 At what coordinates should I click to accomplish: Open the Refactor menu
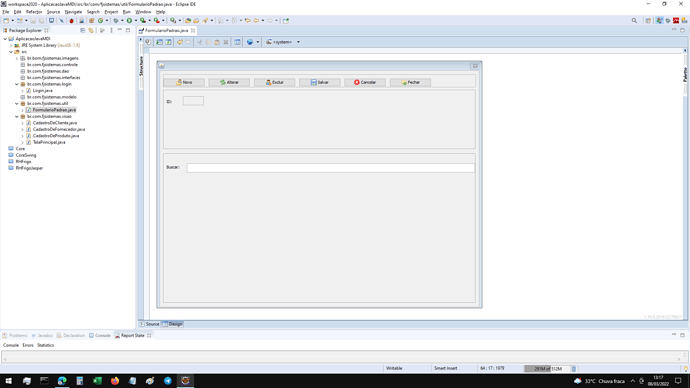coord(34,12)
